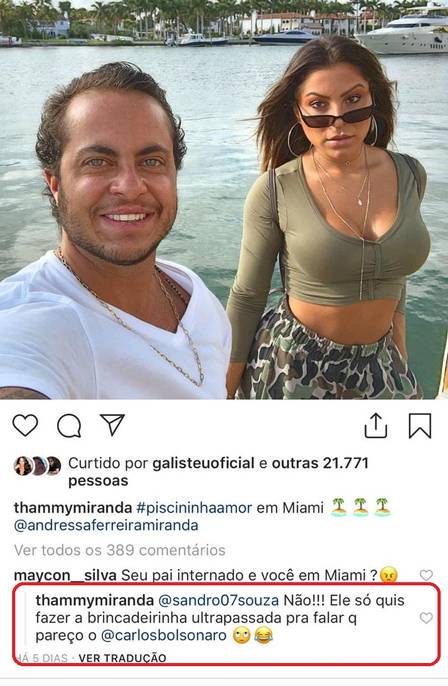Open #piscininhaamor hashtag
The width and height of the screenshot is (448, 686).
point(194,508)
